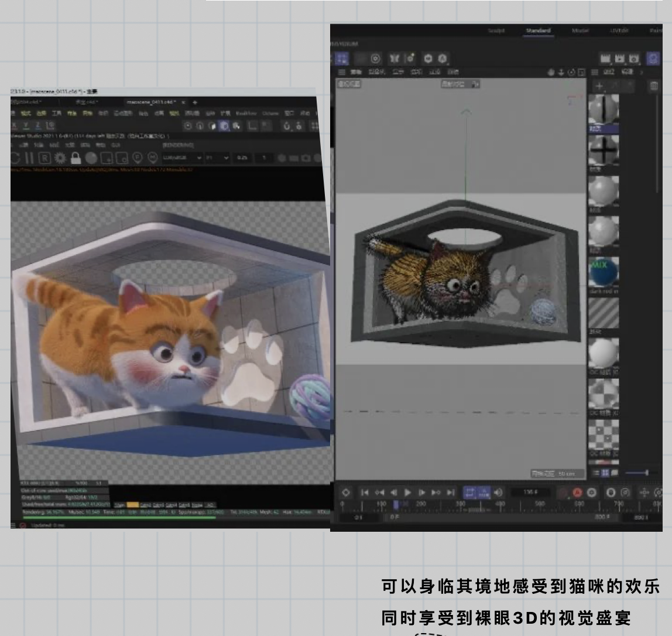Switch to the Model layout tab

[580, 30]
